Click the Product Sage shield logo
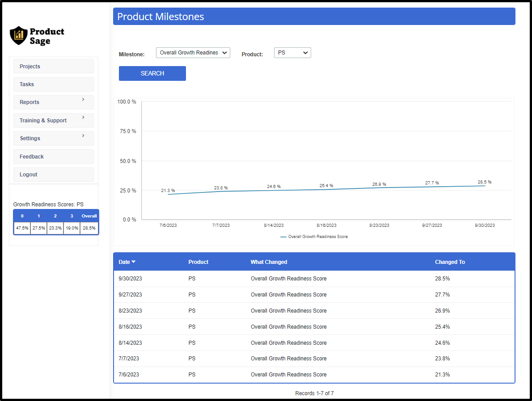The height and width of the screenshot is (401, 532). click(x=18, y=36)
